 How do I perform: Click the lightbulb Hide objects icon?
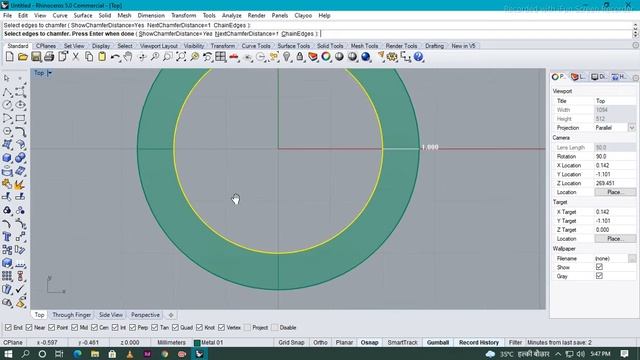tap(287, 57)
